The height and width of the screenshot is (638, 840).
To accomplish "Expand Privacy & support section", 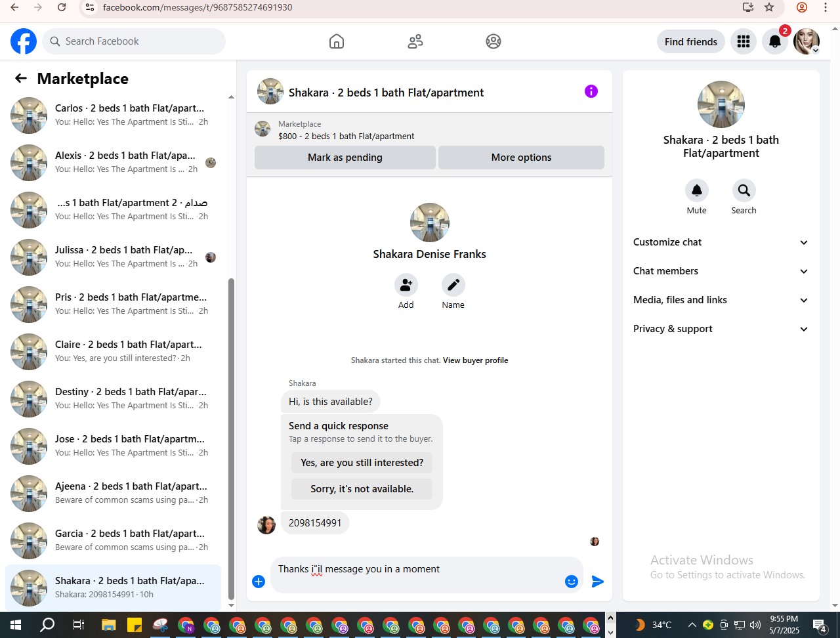I will point(721,329).
